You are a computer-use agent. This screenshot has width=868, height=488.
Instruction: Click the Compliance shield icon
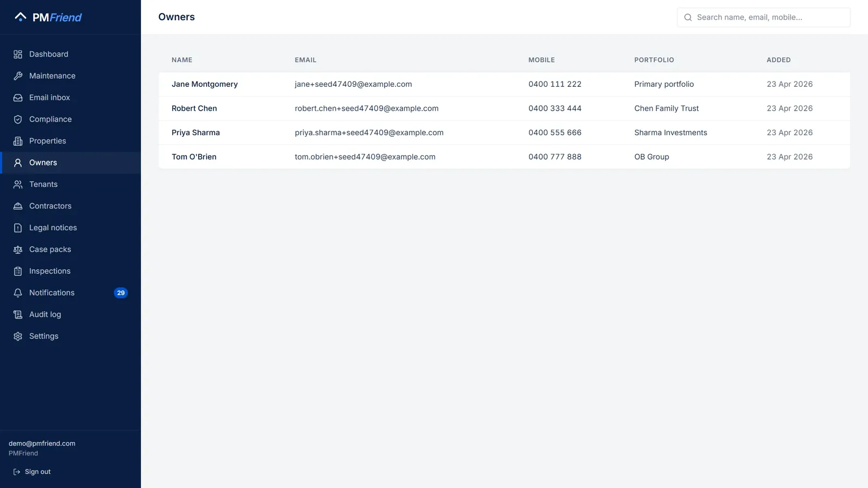tap(18, 119)
